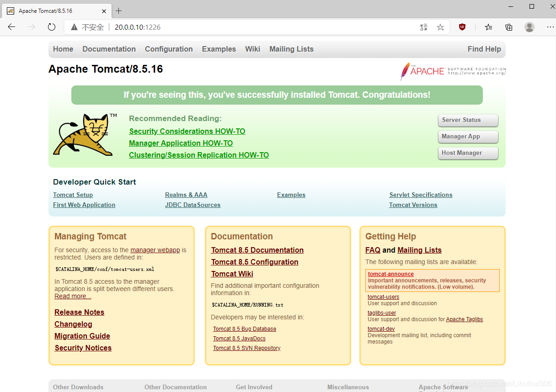The image size is (556, 392).
Task: Open the browser settings ellipsis menu
Action: (550, 27)
